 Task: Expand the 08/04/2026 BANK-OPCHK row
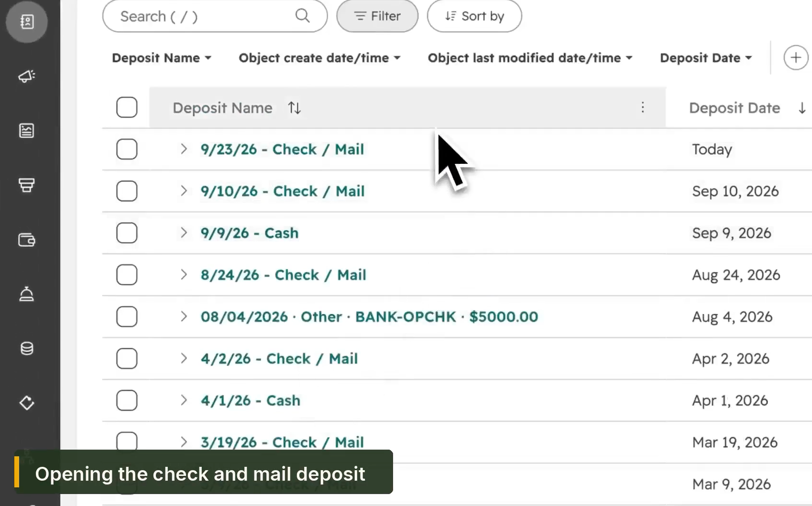(x=184, y=317)
